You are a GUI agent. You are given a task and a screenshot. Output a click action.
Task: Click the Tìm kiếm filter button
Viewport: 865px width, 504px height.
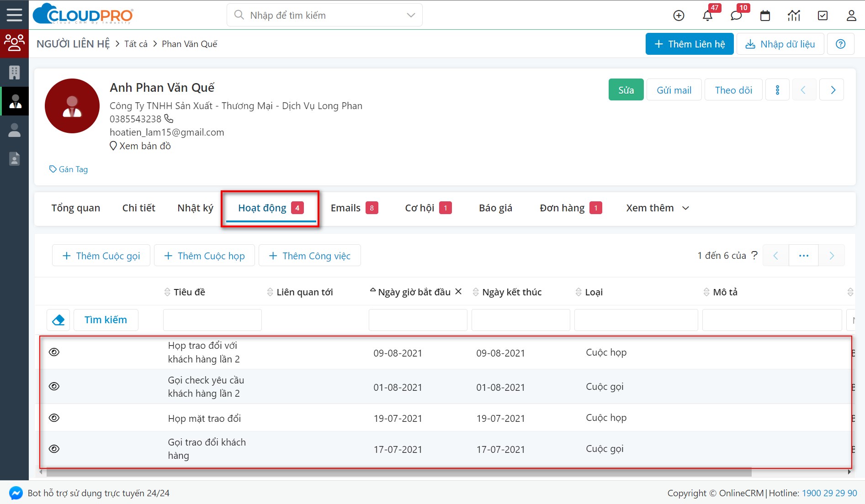click(106, 320)
